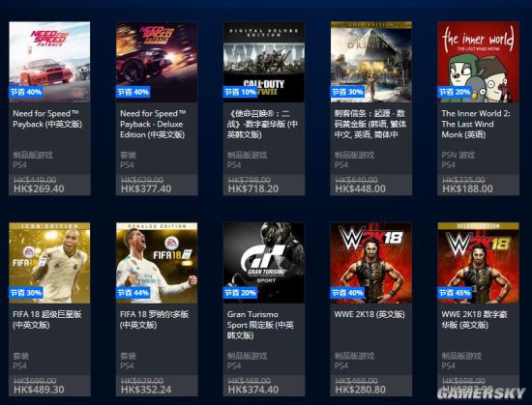Image resolution: width=532 pixels, height=405 pixels.
Task: Select the HK$448.00 price for Assassin's Creed
Action: 361,188
